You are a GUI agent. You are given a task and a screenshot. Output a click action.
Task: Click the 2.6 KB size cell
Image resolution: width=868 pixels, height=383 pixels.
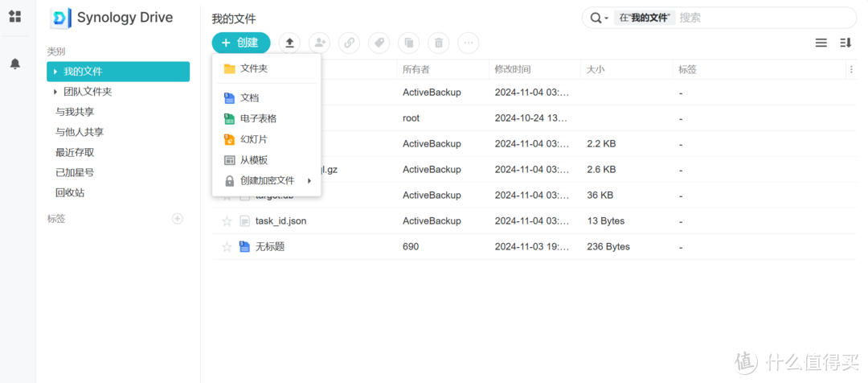click(601, 170)
